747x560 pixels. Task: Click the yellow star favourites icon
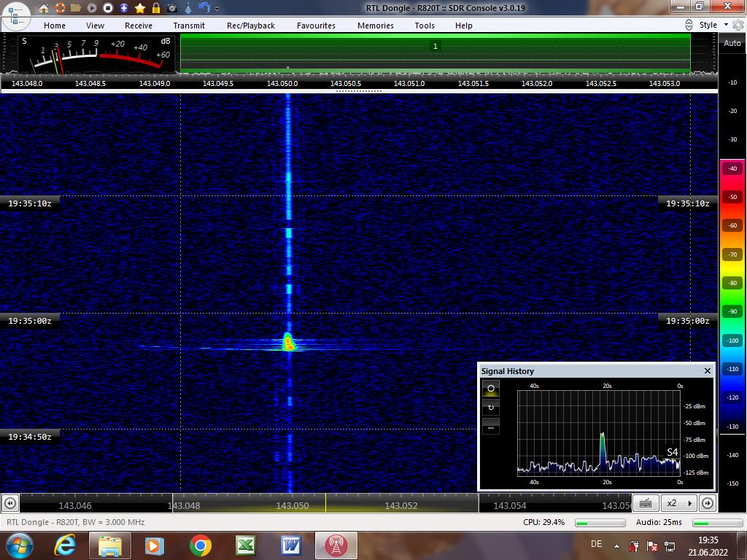(x=140, y=7)
